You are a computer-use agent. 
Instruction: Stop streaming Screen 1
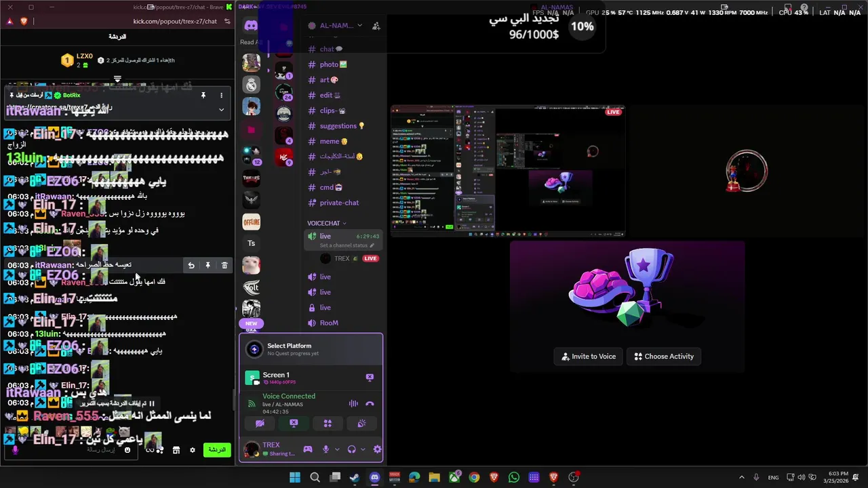(370, 377)
